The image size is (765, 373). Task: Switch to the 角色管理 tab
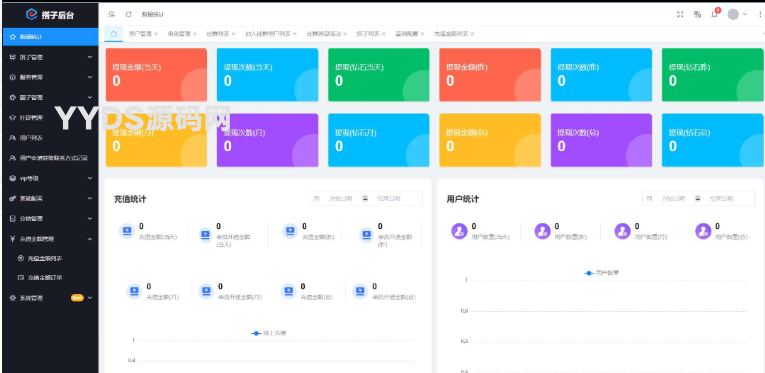click(x=178, y=34)
